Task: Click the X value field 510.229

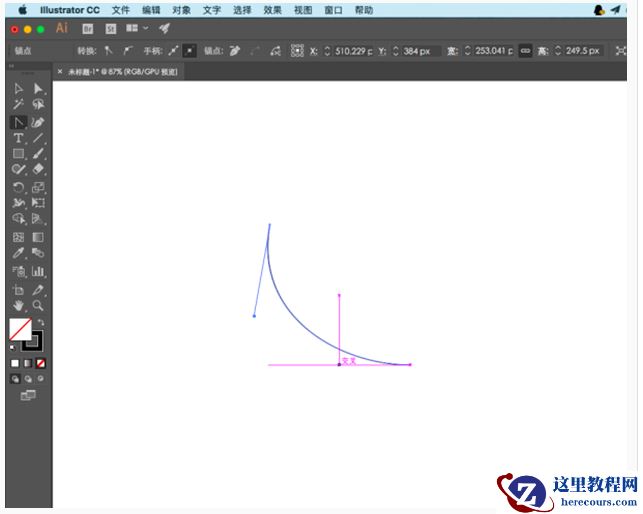Action: 353,51
